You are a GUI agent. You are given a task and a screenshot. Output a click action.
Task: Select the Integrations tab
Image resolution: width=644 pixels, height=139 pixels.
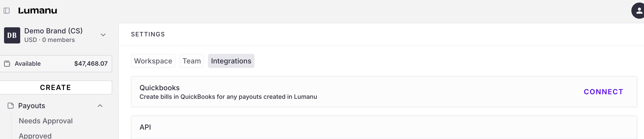pyautogui.click(x=231, y=61)
